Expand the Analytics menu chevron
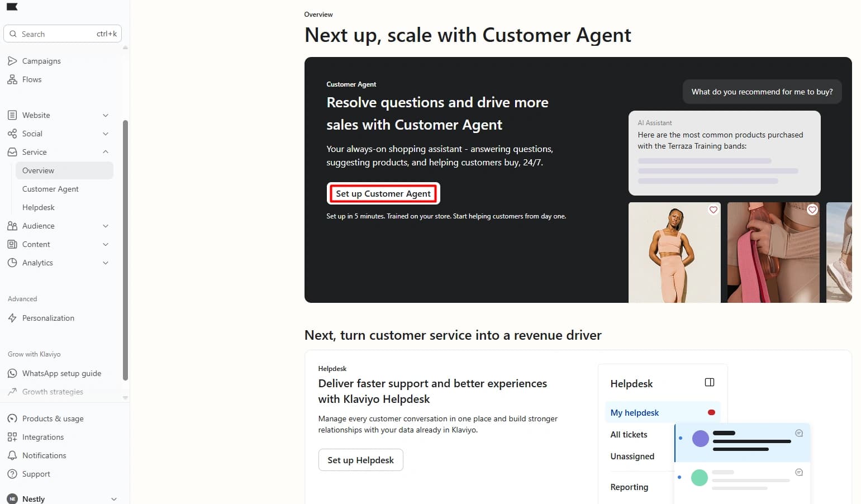Screen dimensions: 861x504 [x=106, y=263]
